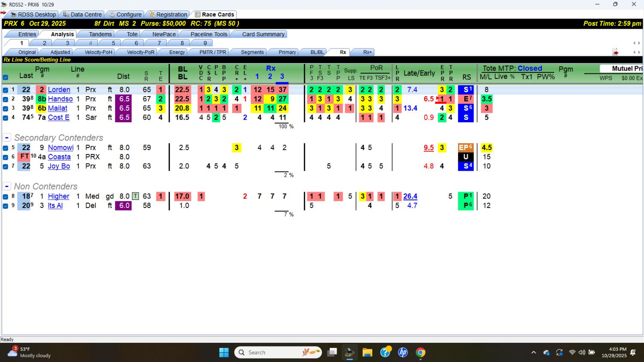Open notification bell in system tray

[x=633, y=353]
